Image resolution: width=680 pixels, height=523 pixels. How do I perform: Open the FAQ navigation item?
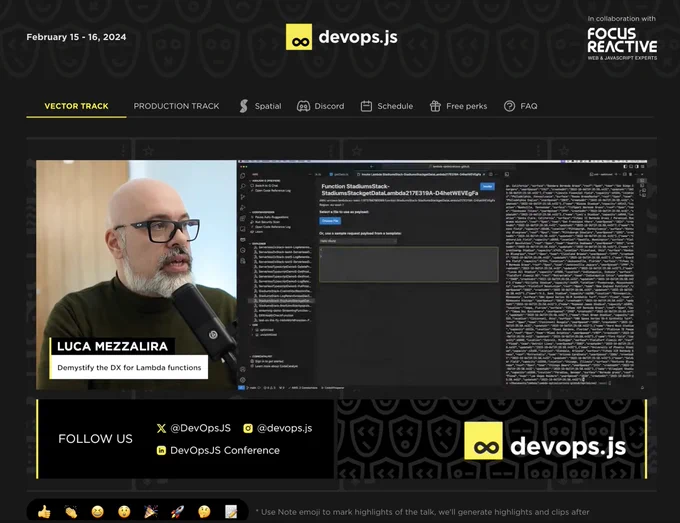520,106
